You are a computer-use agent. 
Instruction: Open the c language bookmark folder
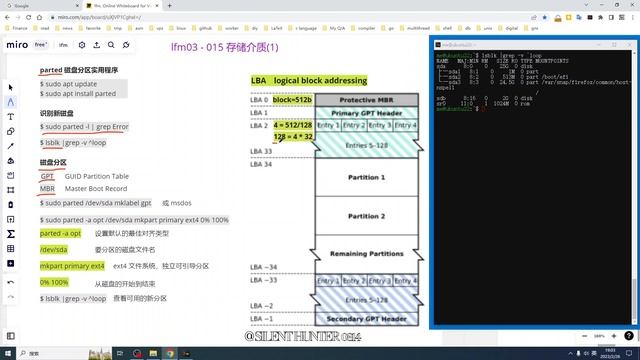(302, 28)
